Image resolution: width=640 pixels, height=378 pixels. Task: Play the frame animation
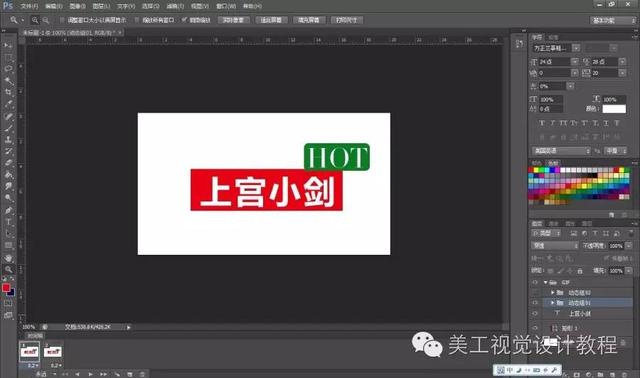(90, 374)
